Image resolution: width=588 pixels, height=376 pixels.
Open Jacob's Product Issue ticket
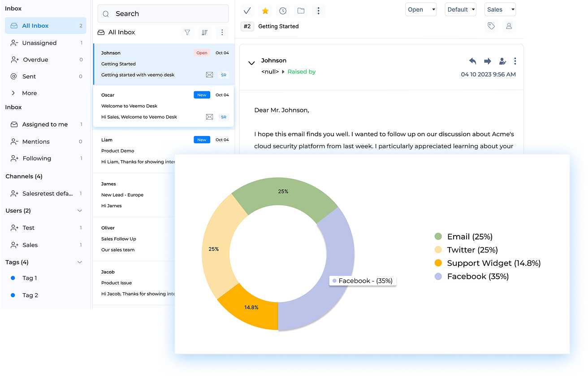134,283
